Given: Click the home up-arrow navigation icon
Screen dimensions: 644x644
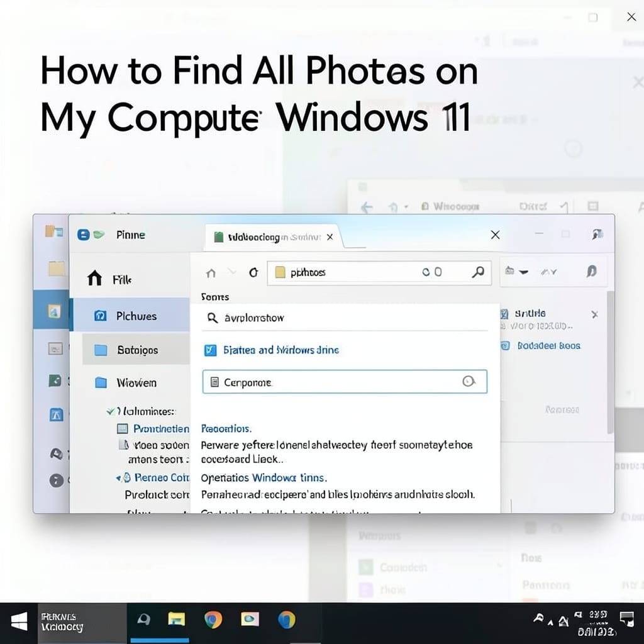Looking at the screenshot, I should [211, 273].
